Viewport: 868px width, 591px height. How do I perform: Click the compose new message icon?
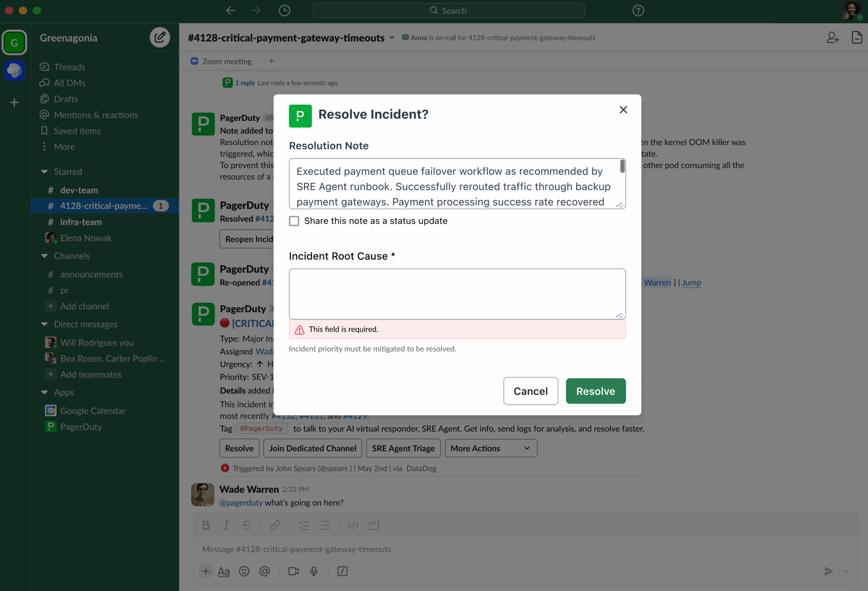[160, 38]
